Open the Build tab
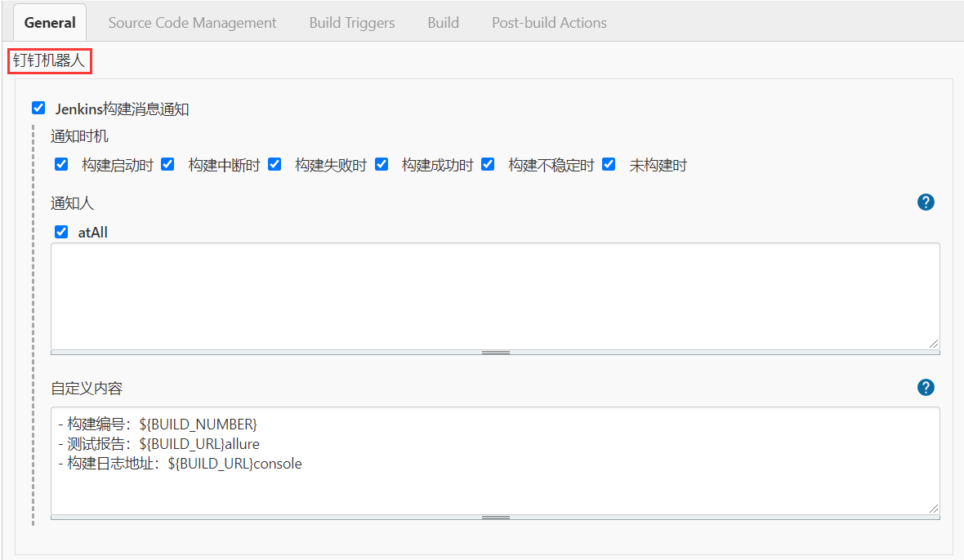Image resolution: width=964 pixels, height=560 pixels. coord(444,23)
